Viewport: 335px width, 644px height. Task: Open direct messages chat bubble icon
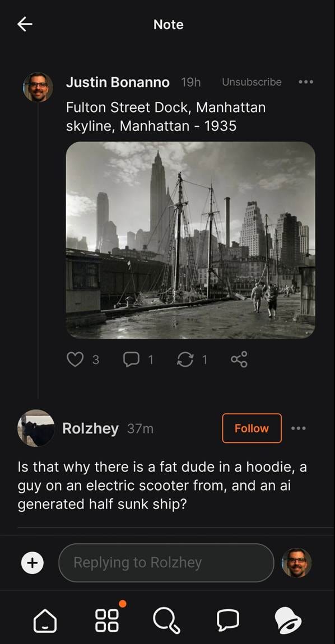tap(228, 620)
